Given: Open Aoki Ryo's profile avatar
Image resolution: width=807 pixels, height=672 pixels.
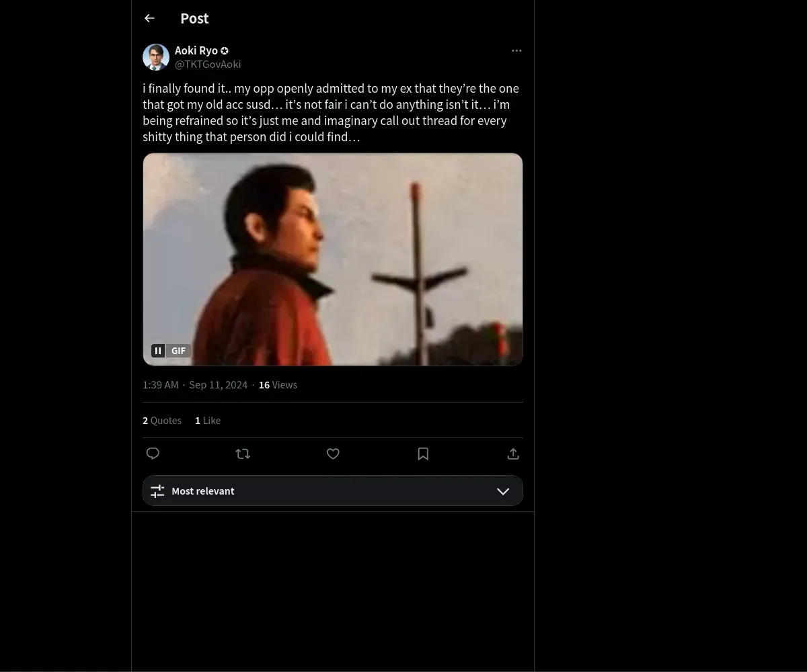Looking at the screenshot, I should (x=156, y=57).
